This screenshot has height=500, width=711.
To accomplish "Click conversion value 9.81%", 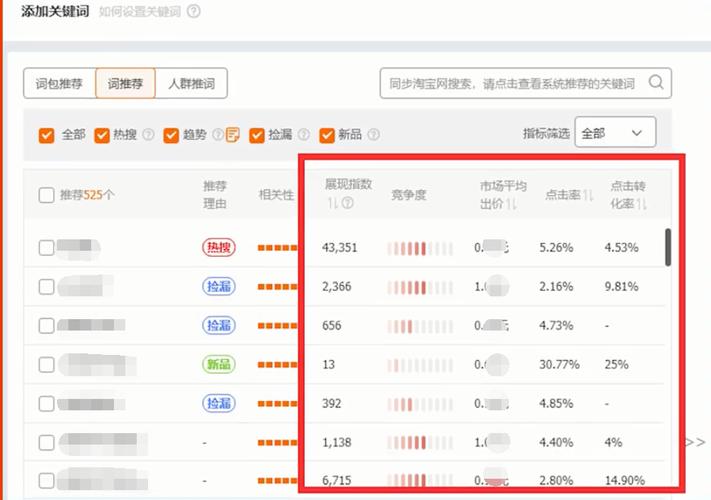I will pos(621,286).
